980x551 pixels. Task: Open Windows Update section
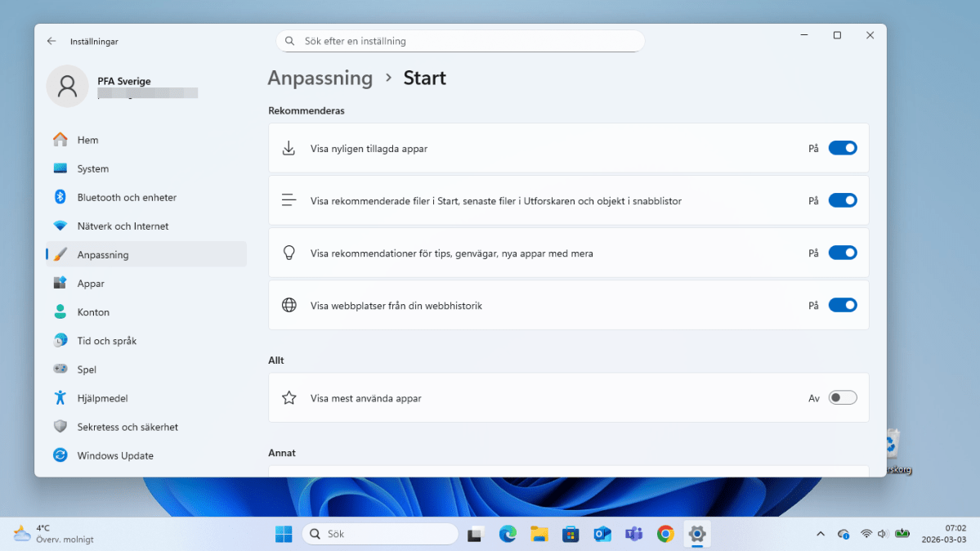tap(114, 455)
